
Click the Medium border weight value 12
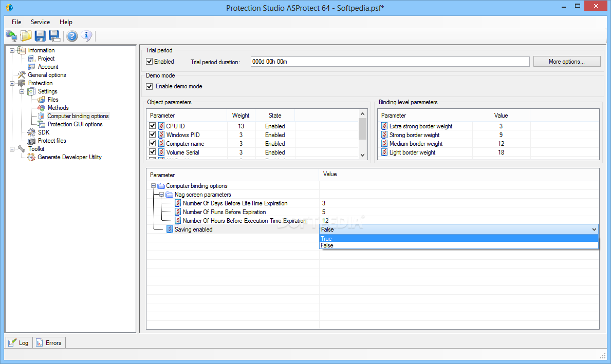click(x=501, y=144)
